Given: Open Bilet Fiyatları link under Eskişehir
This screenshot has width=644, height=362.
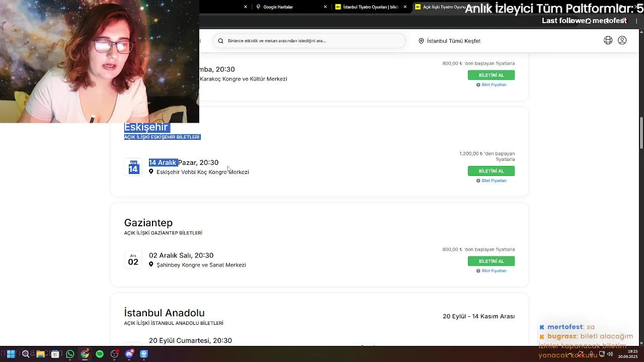Looking at the screenshot, I should pyautogui.click(x=494, y=180).
